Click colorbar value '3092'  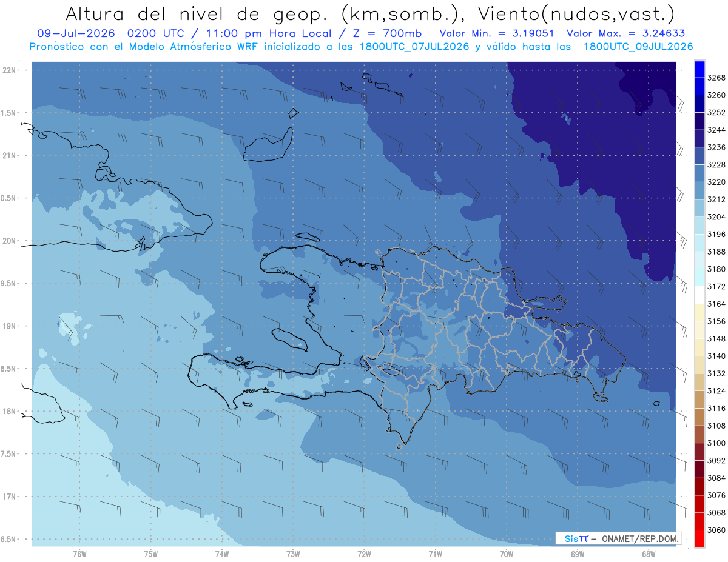716,460
